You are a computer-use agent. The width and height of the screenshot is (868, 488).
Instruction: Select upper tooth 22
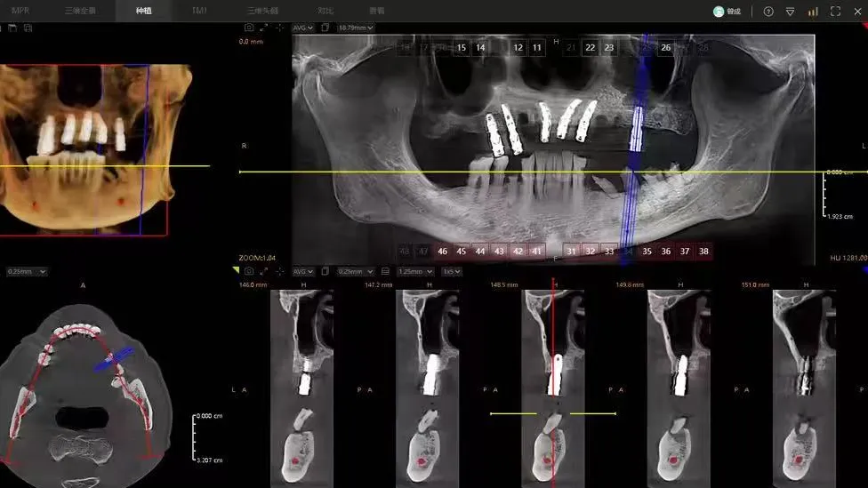click(591, 48)
